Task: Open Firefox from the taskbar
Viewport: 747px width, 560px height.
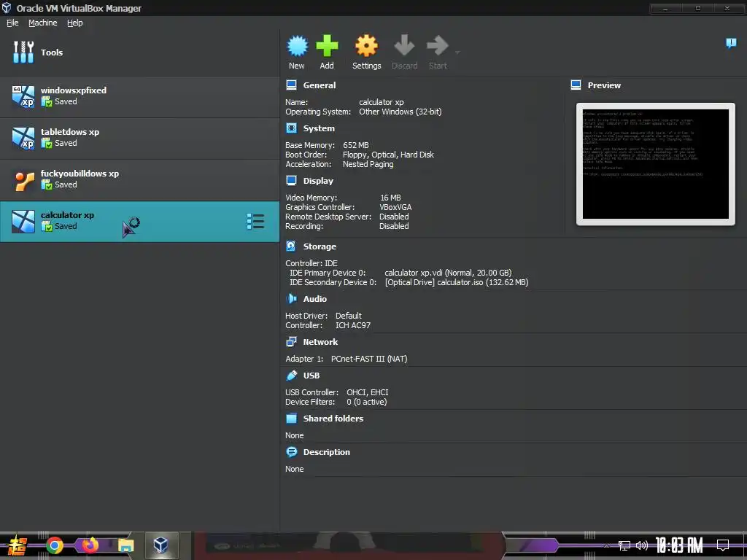Action: (x=90, y=545)
